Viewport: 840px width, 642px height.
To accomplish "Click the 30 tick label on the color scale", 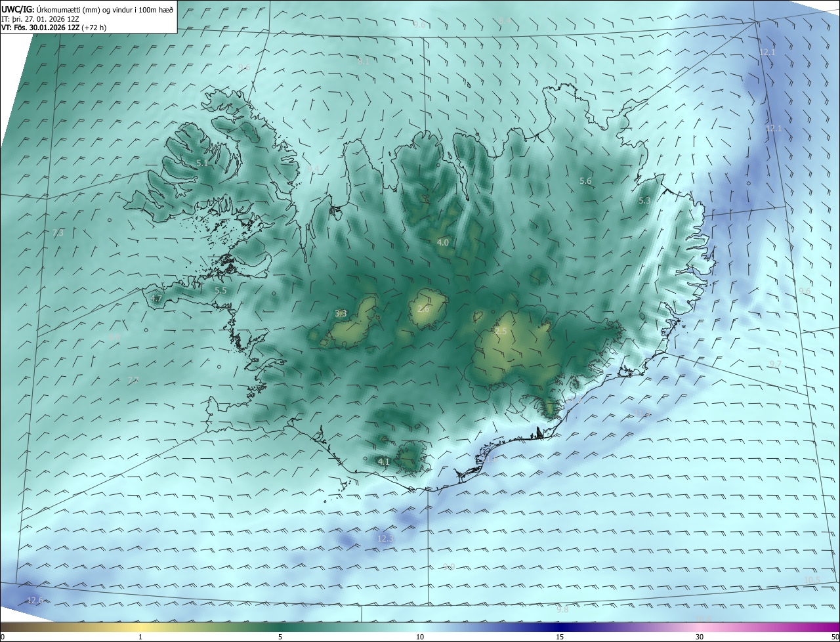I will (x=700, y=637).
